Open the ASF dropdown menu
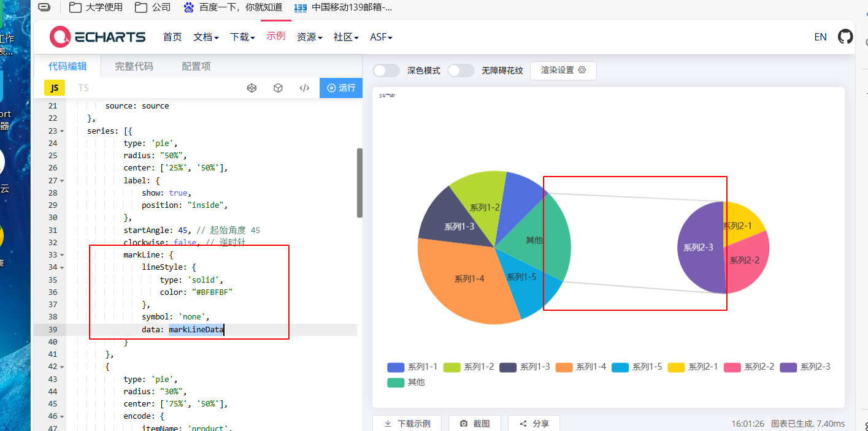The width and height of the screenshot is (868, 431). pos(381,37)
